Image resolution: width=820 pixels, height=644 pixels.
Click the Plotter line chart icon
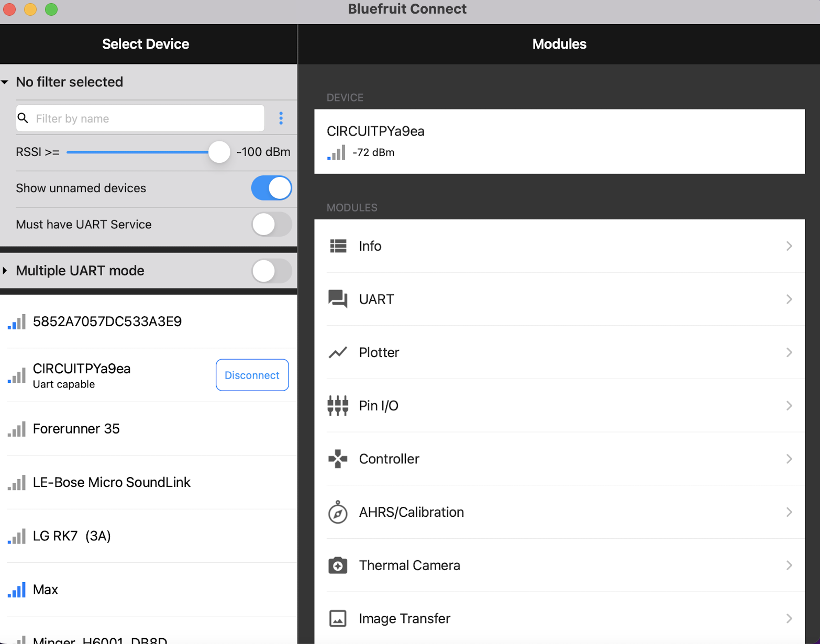338,352
